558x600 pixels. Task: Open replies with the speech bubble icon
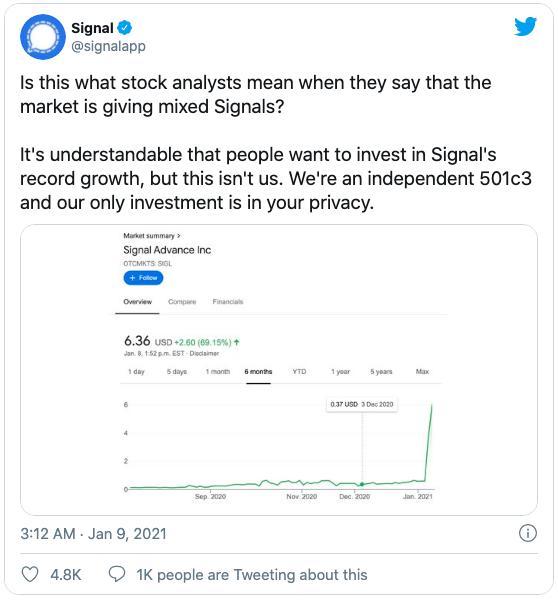point(117,574)
